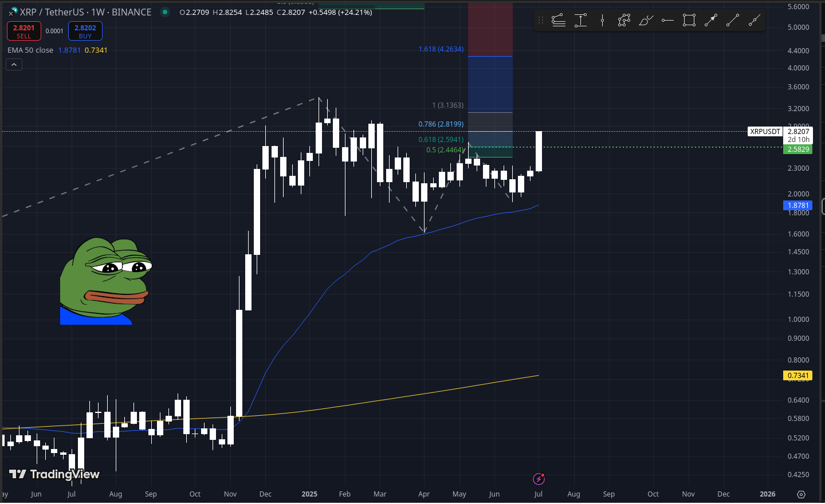Image resolution: width=825 pixels, height=504 pixels.
Task: Select the path drawing tool
Action: (x=624, y=21)
